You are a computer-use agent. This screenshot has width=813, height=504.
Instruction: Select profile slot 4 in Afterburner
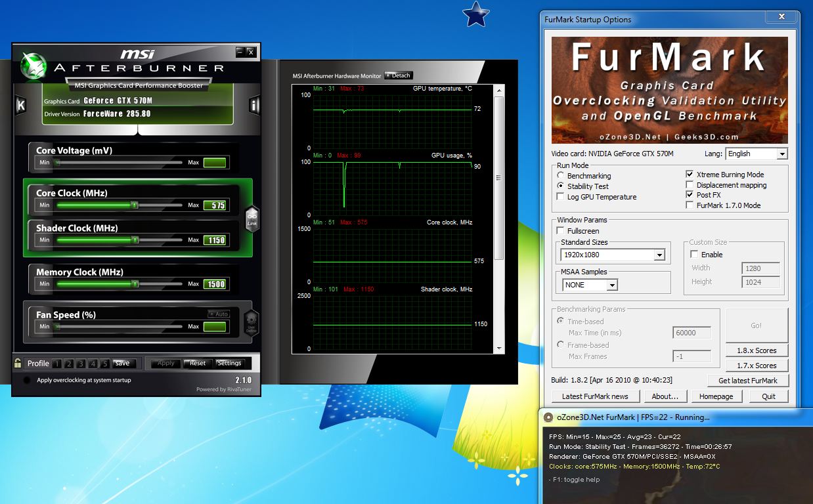(93, 364)
